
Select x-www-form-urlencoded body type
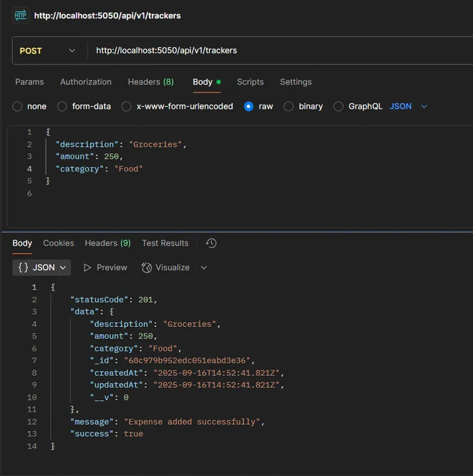126,106
